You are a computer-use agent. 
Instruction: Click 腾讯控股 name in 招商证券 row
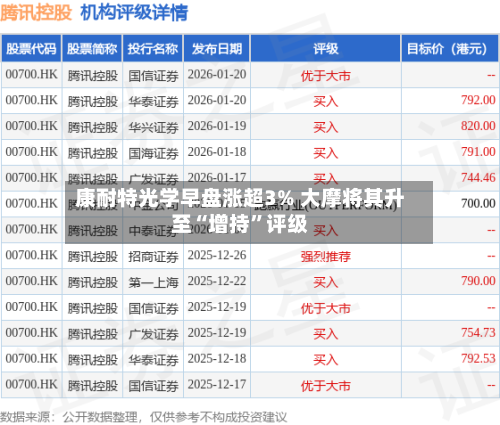pyautogui.click(x=92, y=257)
